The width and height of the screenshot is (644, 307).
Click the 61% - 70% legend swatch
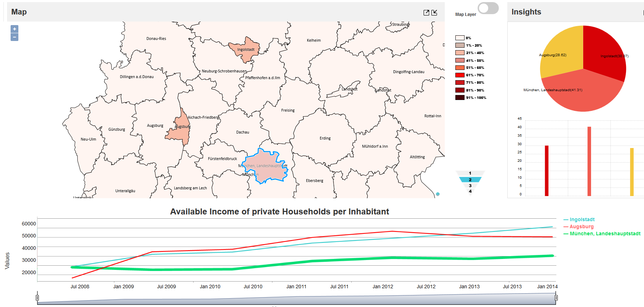(460, 75)
